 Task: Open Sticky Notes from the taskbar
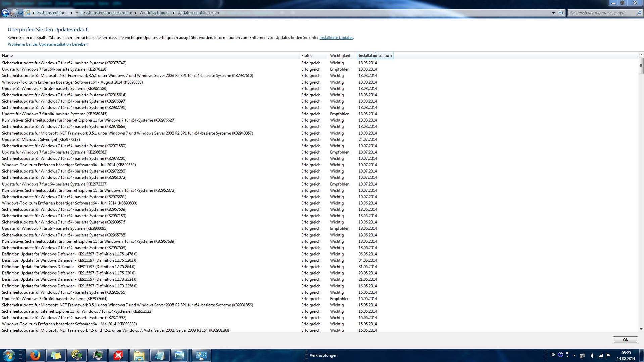(56, 355)
